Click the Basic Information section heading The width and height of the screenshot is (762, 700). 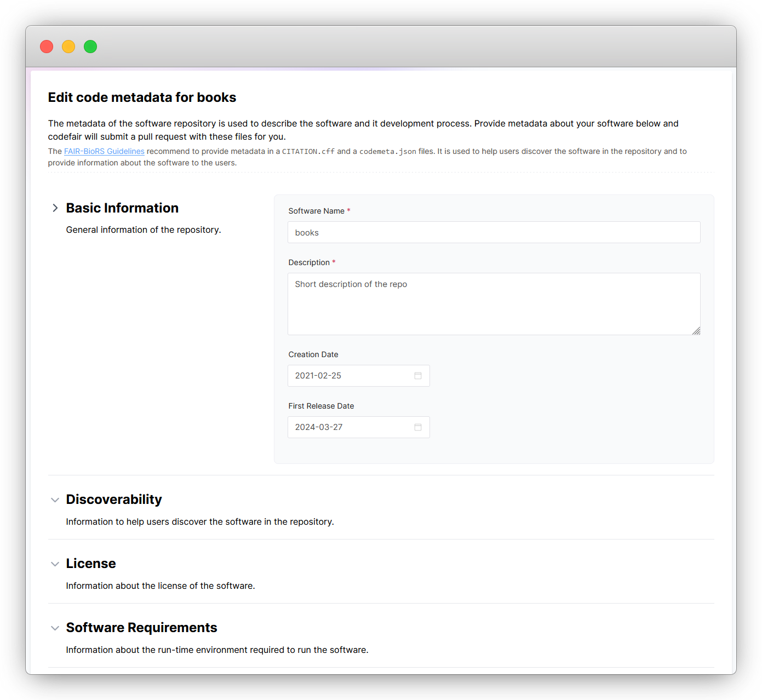[122, 208]
